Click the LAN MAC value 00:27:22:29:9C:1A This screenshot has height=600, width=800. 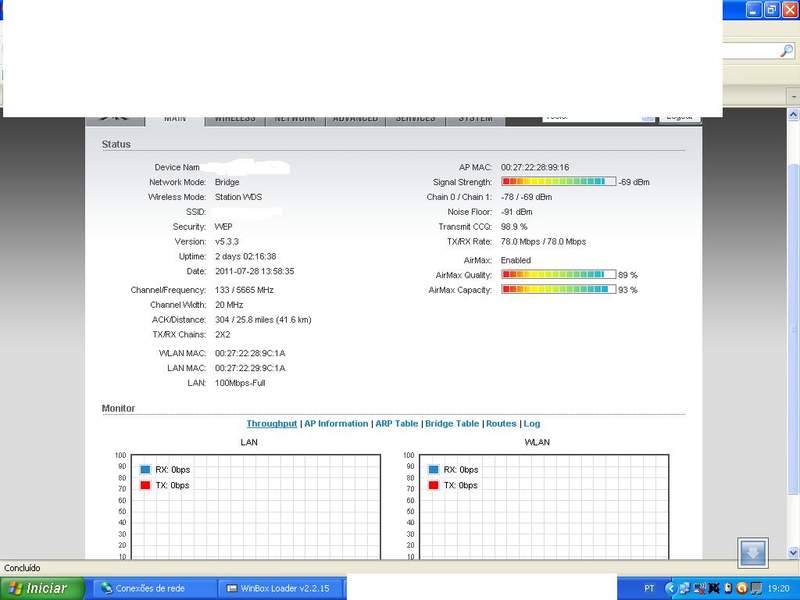coord(250,368)
